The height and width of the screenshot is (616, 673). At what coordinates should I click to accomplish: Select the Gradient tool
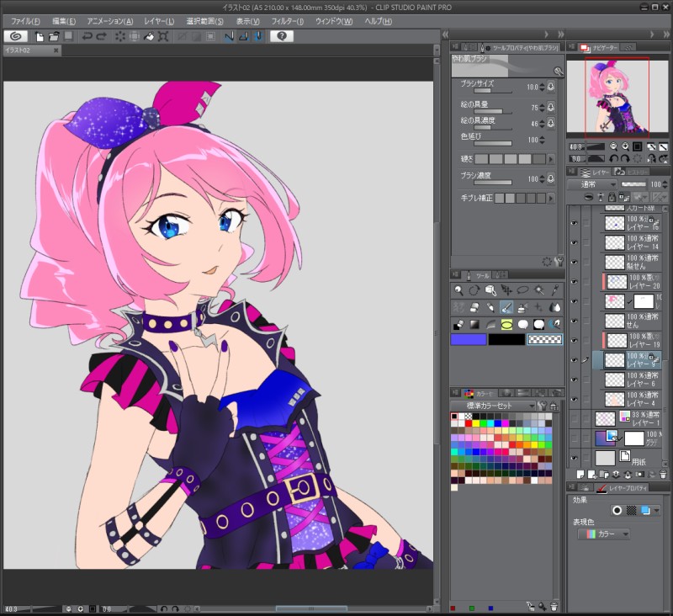coord(474,324)
